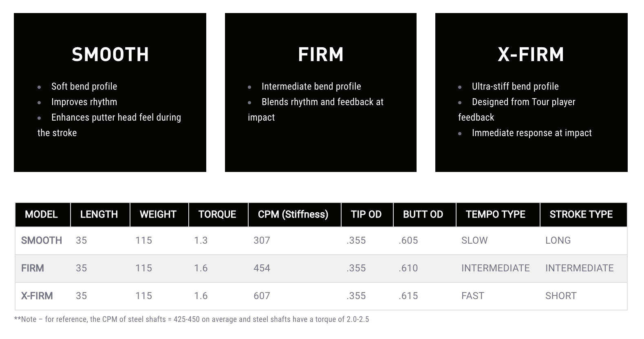This screenshot has width=644, height=339.
Task: Click the SMOOTH card heading
Action: tap(110, 55)
